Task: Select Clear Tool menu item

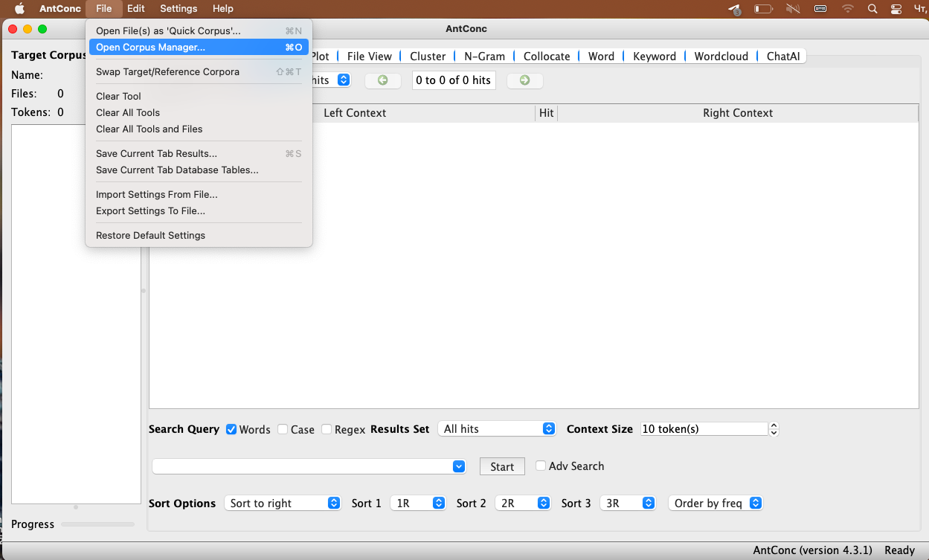Action: [199, 96]
